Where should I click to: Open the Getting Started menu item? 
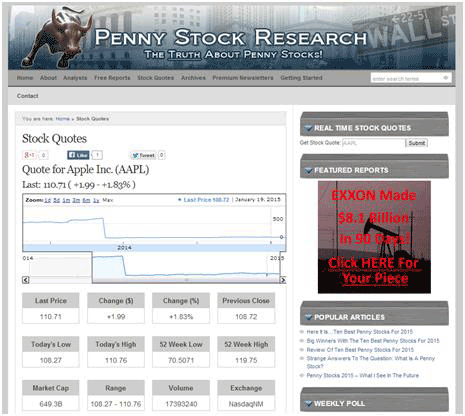point(301,78)
